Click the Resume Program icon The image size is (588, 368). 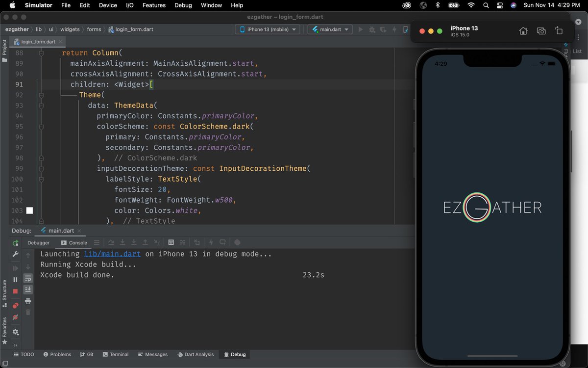point(15,268)
